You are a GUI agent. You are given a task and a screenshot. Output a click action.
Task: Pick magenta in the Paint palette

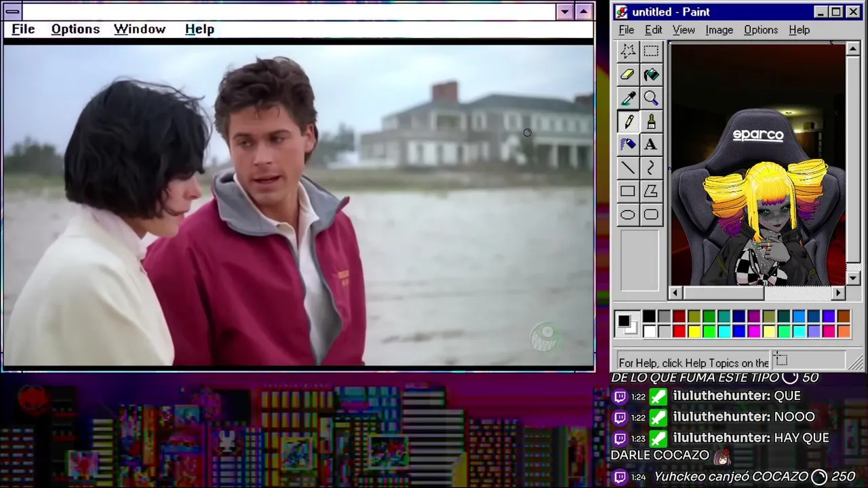pyautogui.click(x=753, y=331)
